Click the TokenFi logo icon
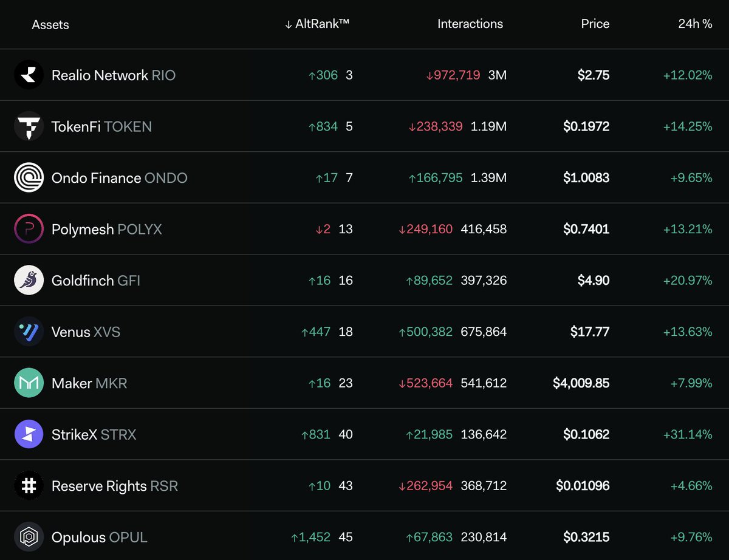This screenshot has height=560, width=729. tap(29, 126)
